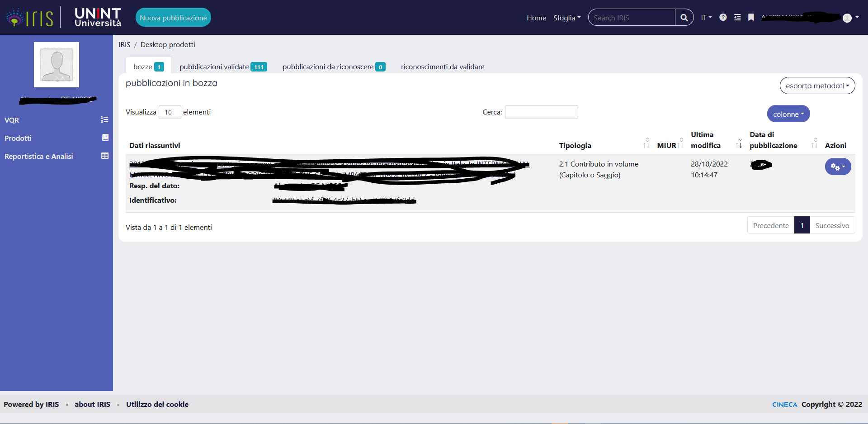This screenshot has width=868, height=424.
Task: Open the IT language dropdown
Action: pos(706,17)
